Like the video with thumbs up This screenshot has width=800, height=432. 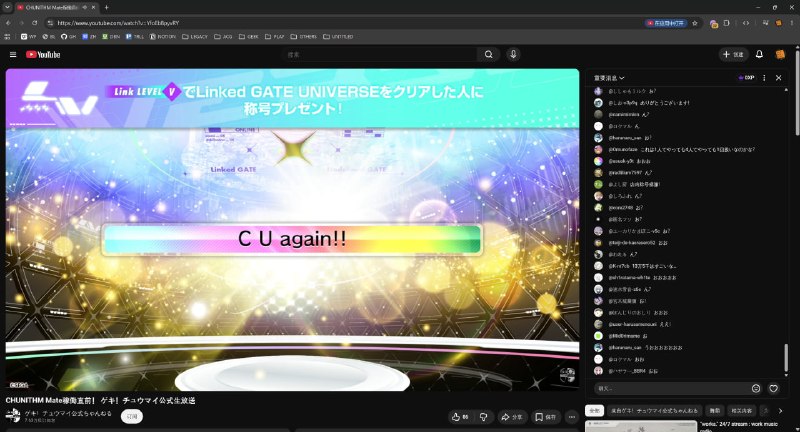point(461,417)
